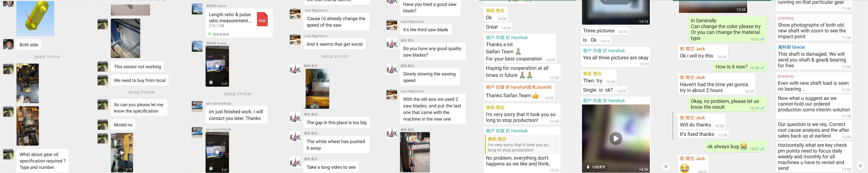Screen dimensions: 868x173
Task: Open the sensor photo above 'This sensor not working'
Action: (x=125, y=38)
